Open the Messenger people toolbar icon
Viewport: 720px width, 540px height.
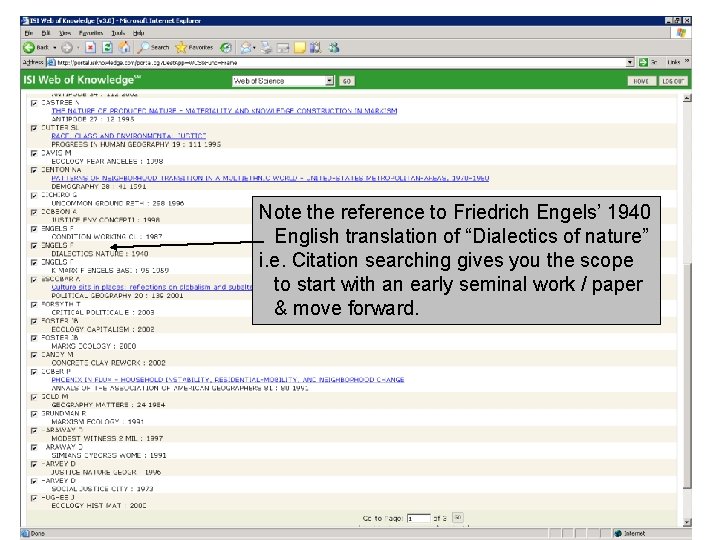click(x=334, y=47)
